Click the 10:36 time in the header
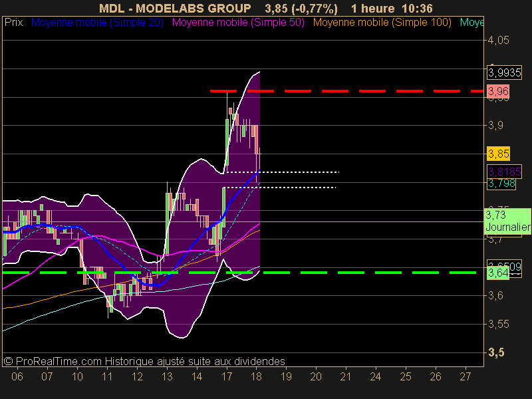 [x=417, y=8]
